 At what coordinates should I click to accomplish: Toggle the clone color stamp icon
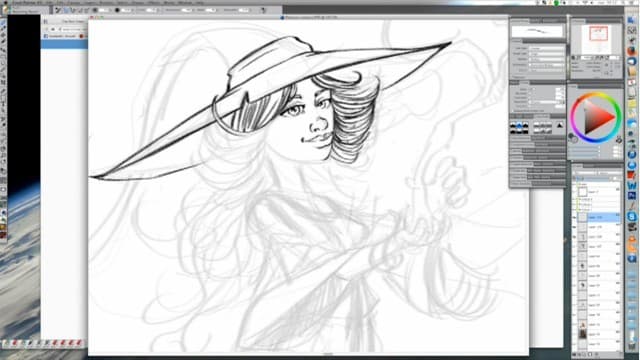tap(619, 140)
